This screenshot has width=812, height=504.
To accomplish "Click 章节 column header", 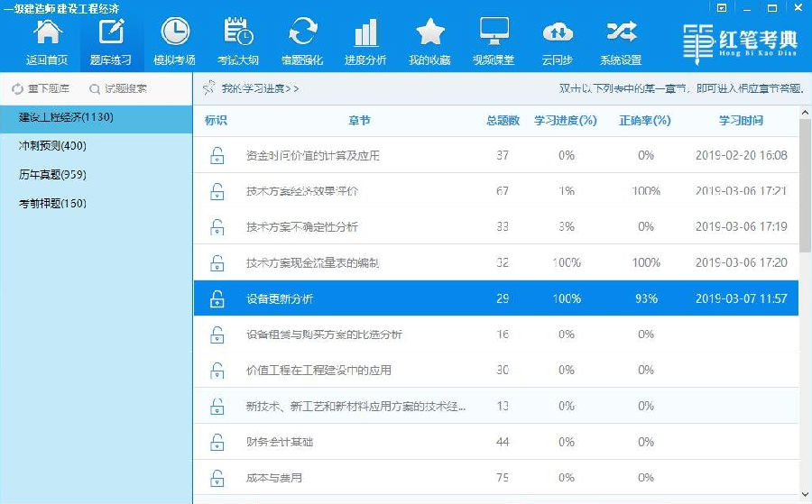I will 359,121.
